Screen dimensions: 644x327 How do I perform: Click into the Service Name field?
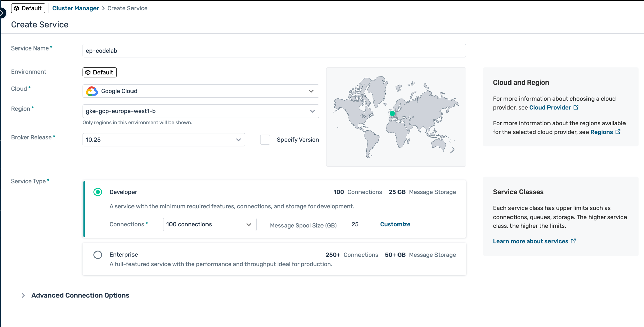274,51
